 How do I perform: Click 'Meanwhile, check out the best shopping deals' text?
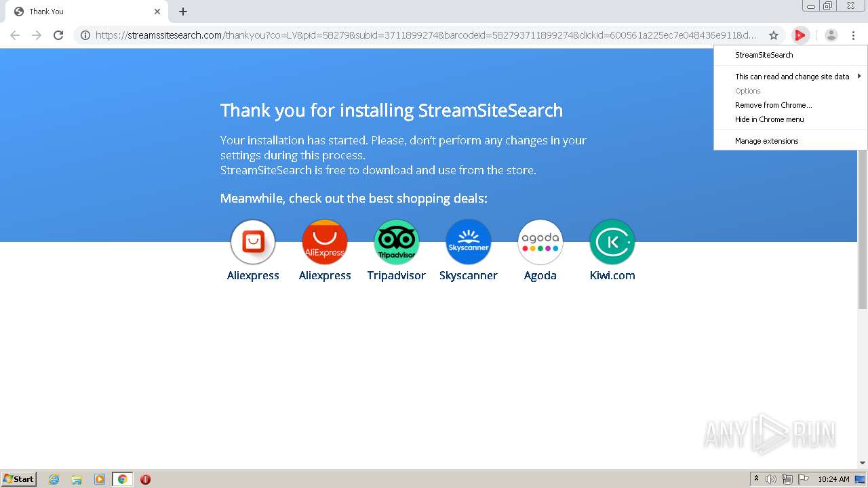coord(353,199)
